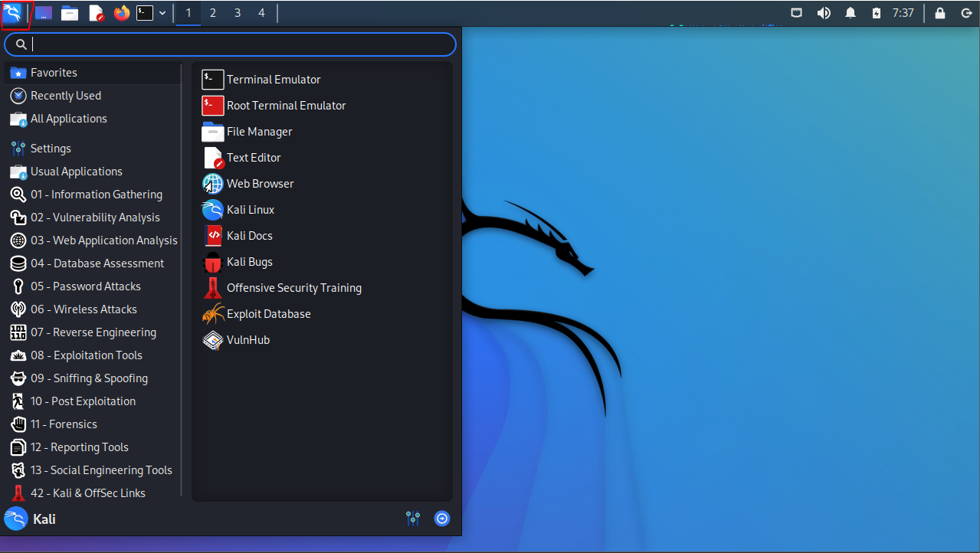Open 13 - Social Engineering Tools category
Viewport: 980px width, 553px height.
(x=93, y=470)
